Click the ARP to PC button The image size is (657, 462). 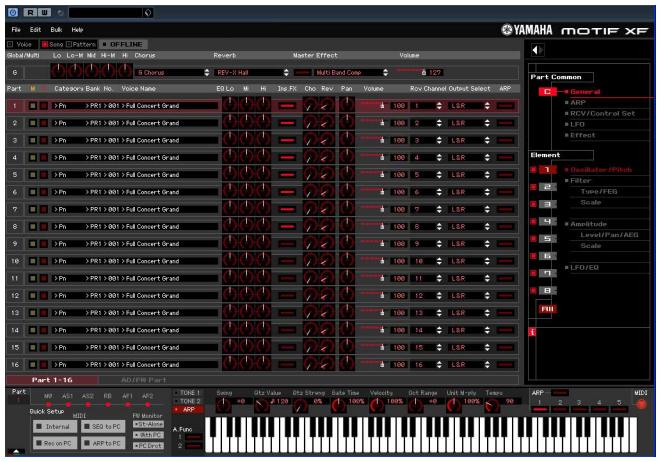pos(103,443)
